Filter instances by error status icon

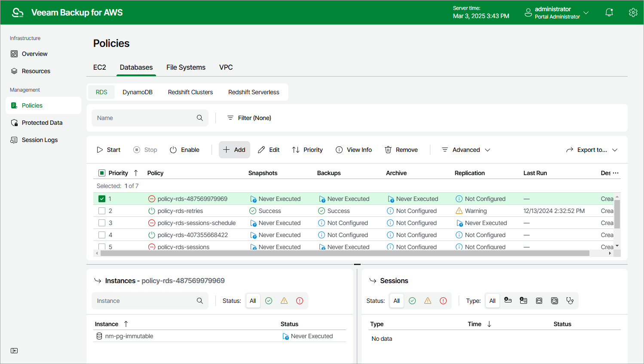pos(300,301)
